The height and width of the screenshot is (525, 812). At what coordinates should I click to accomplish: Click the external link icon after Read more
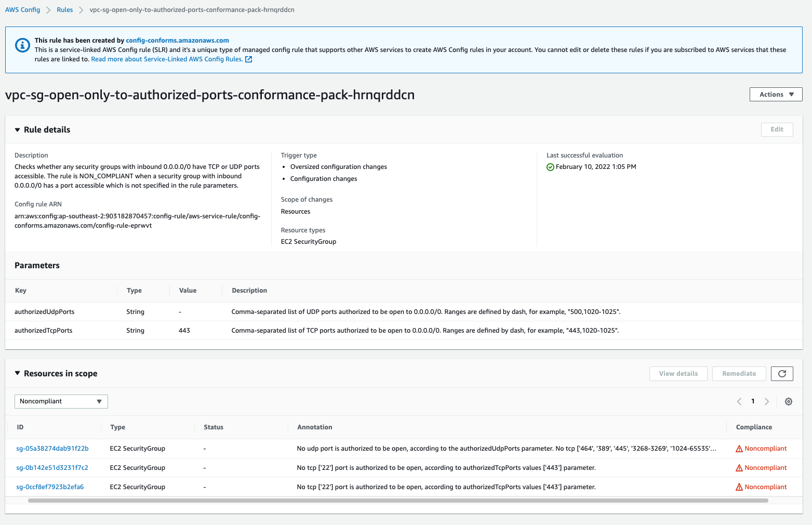click(x=249, y=59)
